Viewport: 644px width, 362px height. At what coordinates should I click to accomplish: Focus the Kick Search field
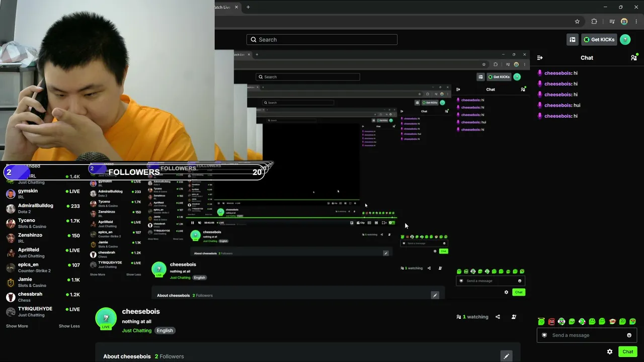point(322,40)
